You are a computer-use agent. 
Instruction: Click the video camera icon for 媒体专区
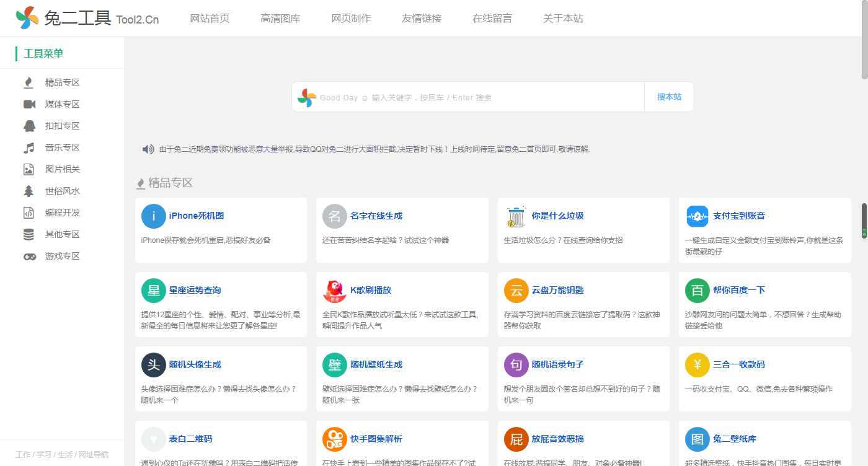(29, 104)
